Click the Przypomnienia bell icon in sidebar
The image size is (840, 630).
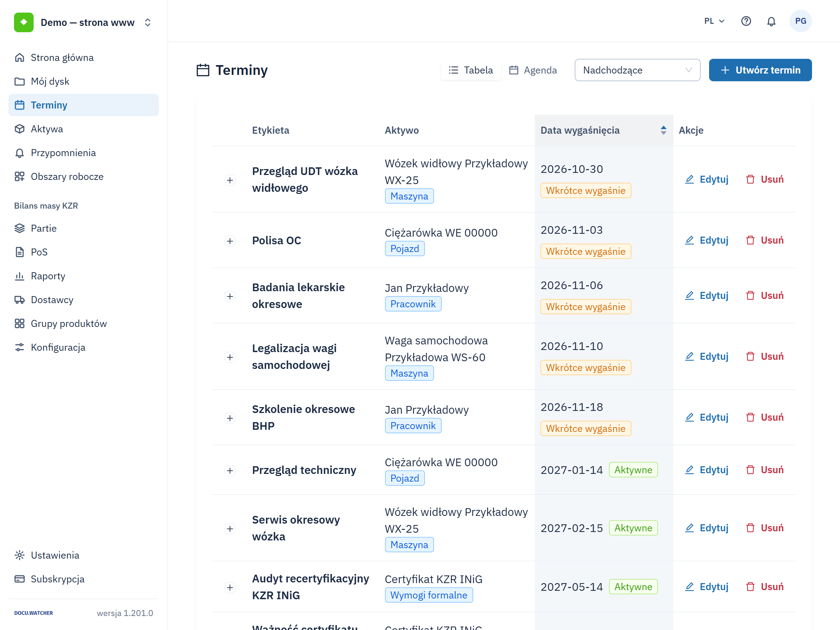[x=19, y=153]
